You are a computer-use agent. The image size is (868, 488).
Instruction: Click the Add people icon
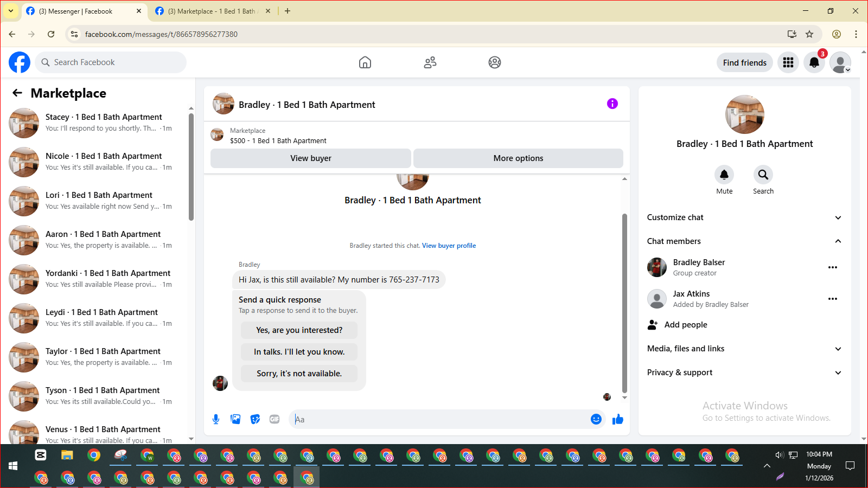(653, 325)
